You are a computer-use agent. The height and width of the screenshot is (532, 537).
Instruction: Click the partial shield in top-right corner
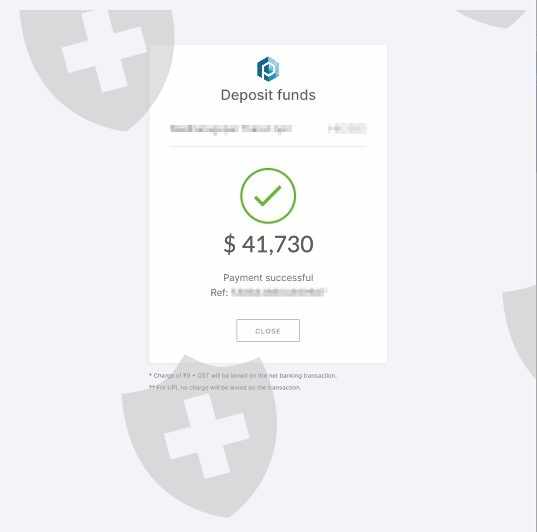click(491, 18)
